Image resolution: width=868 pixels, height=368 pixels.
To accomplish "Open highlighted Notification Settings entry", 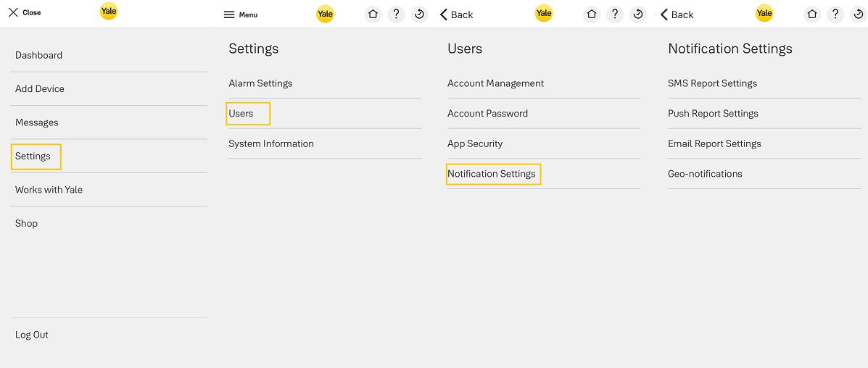I will click(x=493, y=174).
